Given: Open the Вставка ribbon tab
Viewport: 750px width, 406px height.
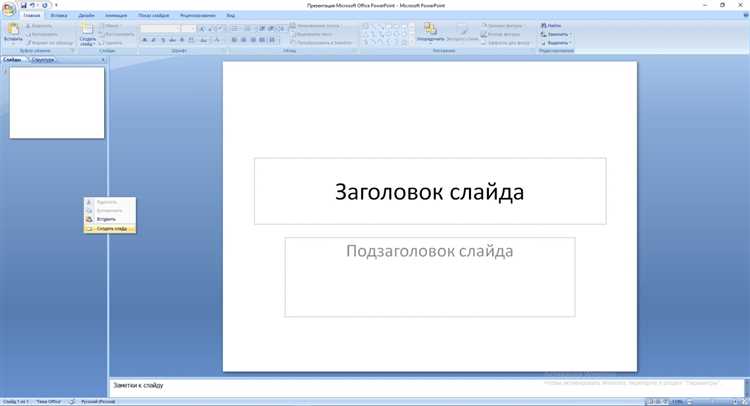Looking at the screenshot, I should (59, 15).
